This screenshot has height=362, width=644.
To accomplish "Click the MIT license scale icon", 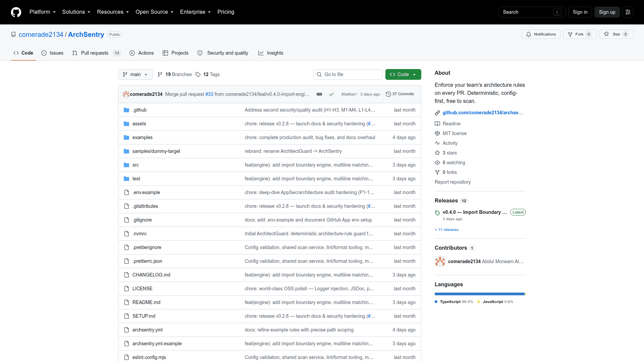I will (437, 133).
